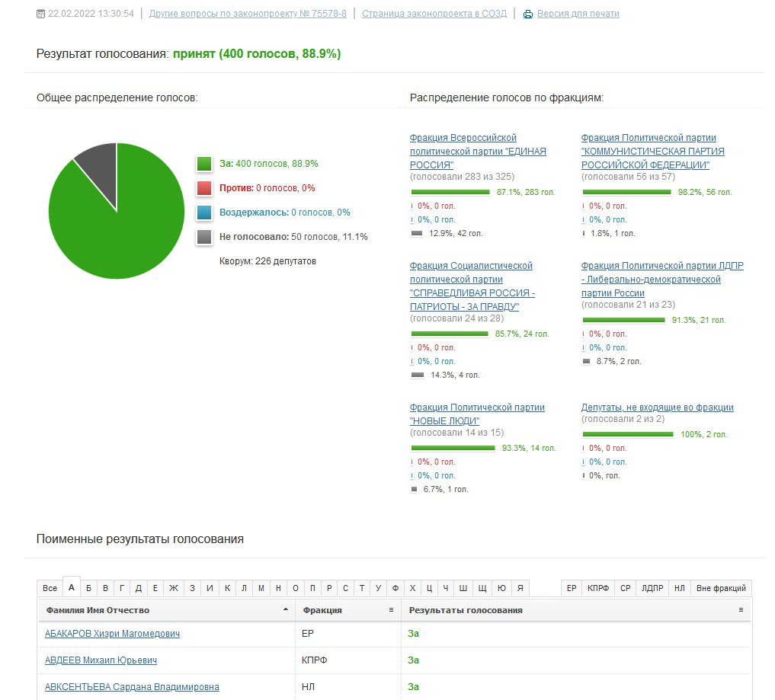Click the name column sort arrow
The width and height of the screenshot is (775, 700).
[286, 609]
